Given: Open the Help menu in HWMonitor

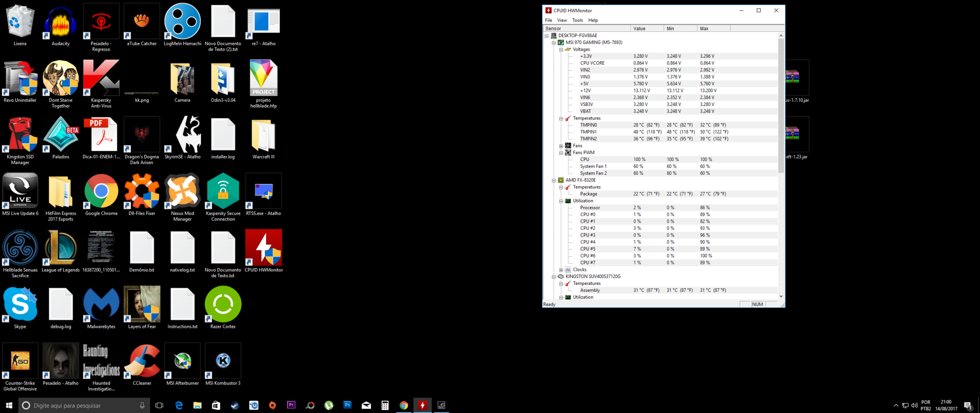Looking at the screenshot, I should 593,20.
